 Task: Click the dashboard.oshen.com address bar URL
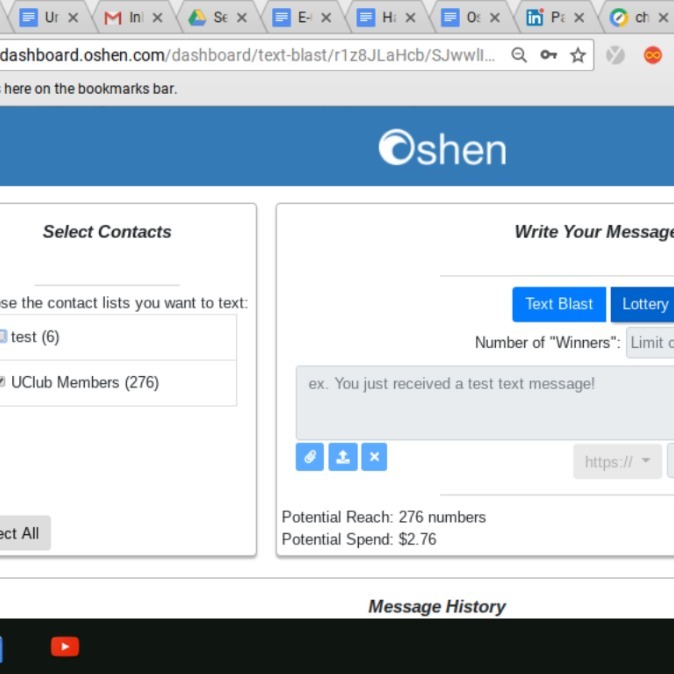point(248,55)
